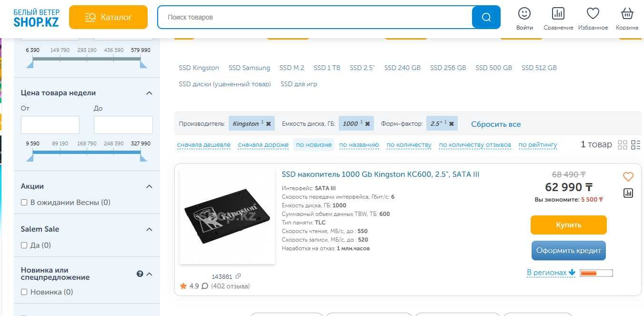The image size is (644, 316).
Task: Sort by по рейтингу
Action: (x=538, y=144)
